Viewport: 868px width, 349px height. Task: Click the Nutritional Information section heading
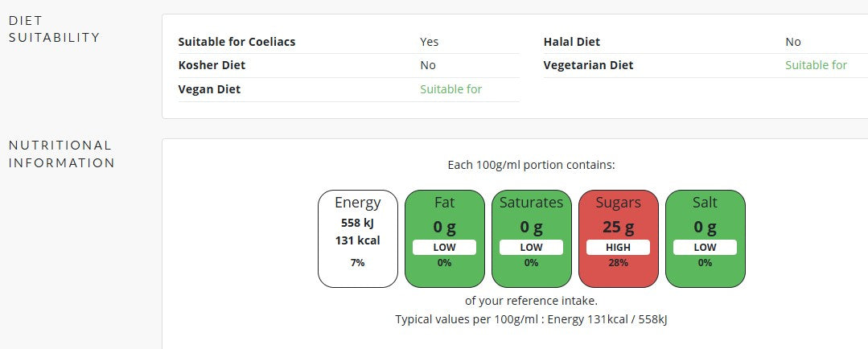tap(61, 154)
